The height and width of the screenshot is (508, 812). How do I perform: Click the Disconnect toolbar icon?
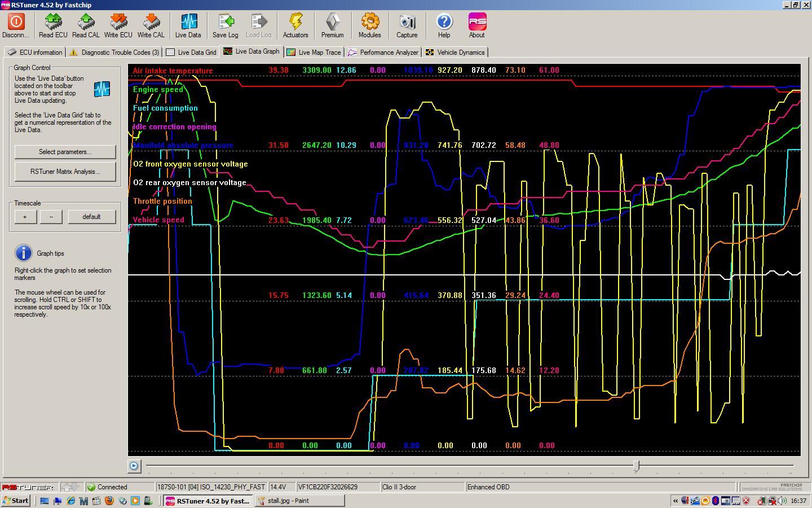click(x=16, y=23)
